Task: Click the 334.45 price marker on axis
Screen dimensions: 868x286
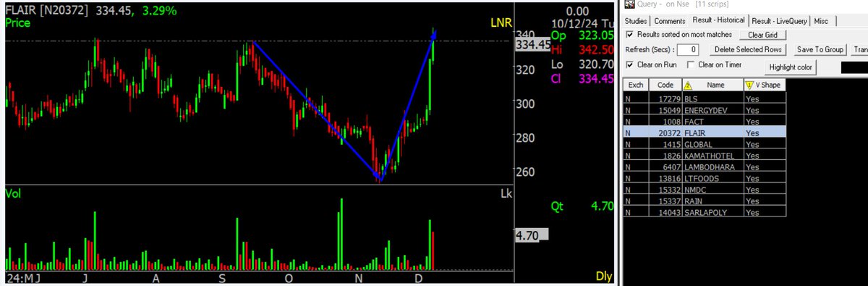Action: click(532, 45)
